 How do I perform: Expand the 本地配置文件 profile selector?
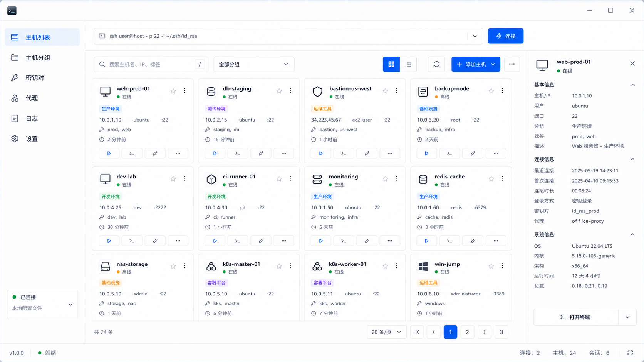[42, 304]
